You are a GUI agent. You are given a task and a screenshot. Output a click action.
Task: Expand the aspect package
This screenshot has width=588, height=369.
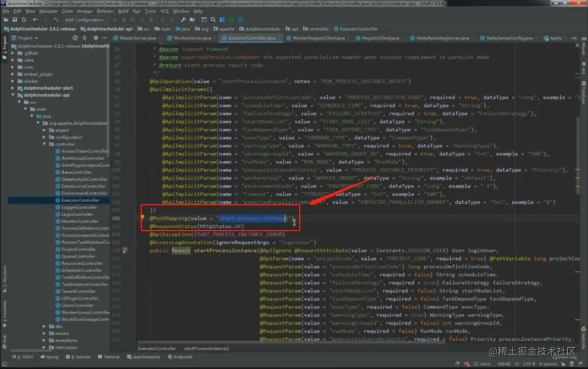pos(44,130)
